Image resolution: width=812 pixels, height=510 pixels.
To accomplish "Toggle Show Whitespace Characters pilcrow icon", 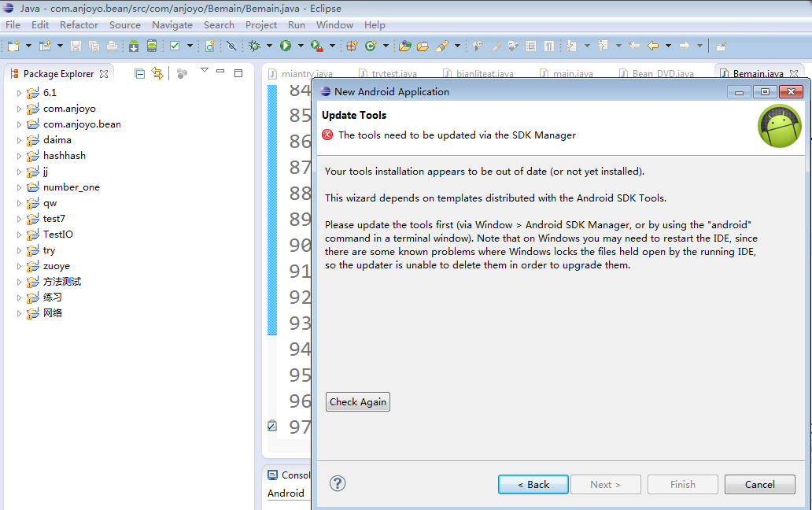I will coord(549,46).
